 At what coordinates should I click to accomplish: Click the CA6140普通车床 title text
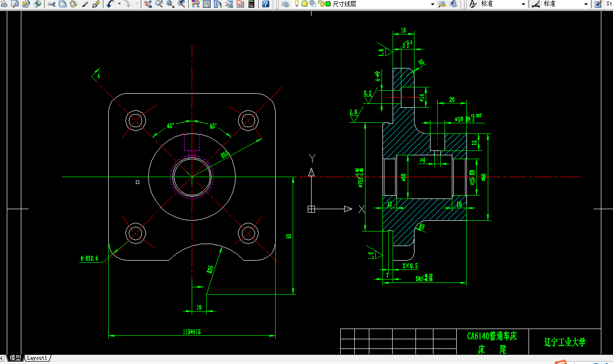492,336
